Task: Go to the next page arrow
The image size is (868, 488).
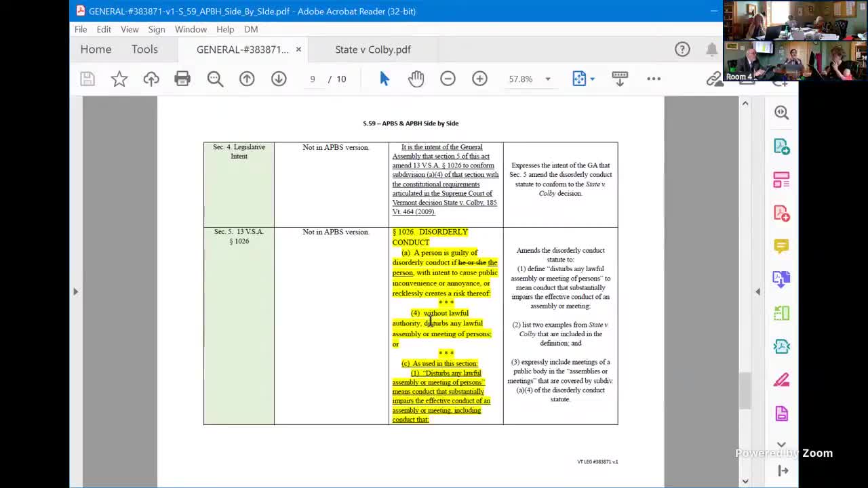Action: click(279, 79)
